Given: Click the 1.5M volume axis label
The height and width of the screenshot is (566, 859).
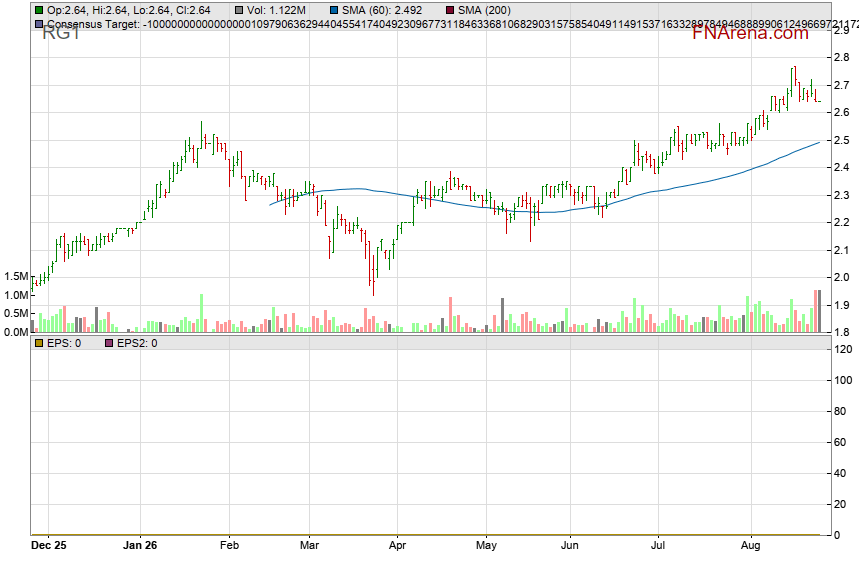Looking at the screenshot, I should click(x=16, y=277).
